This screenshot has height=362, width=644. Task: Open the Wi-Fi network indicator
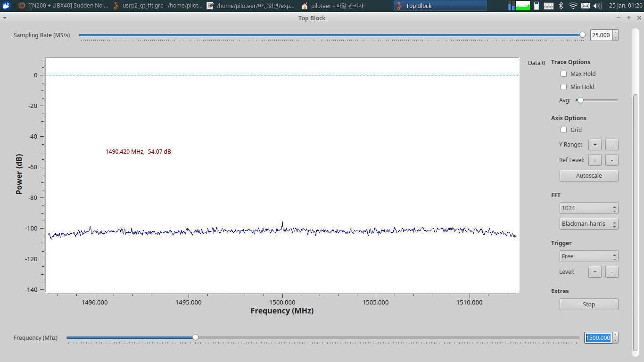pos(573,6)
